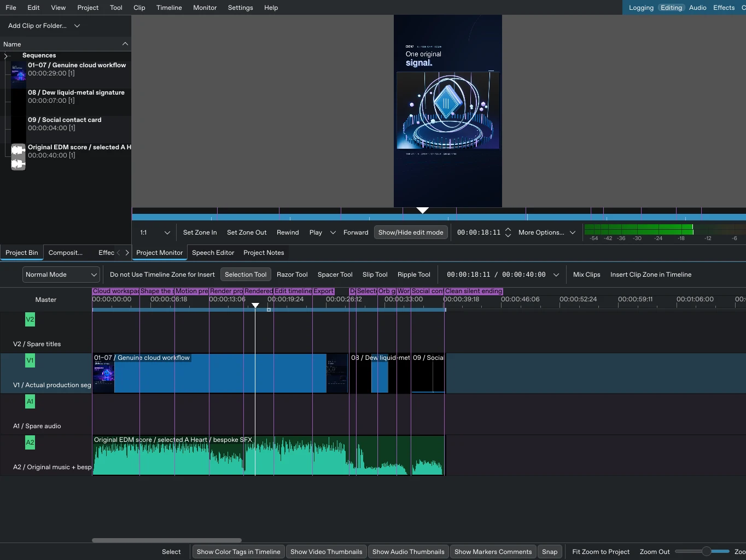The width and height of the screenshot is (746, 560).
Task: Select the V1 track head badge
Action: [30, 360]
